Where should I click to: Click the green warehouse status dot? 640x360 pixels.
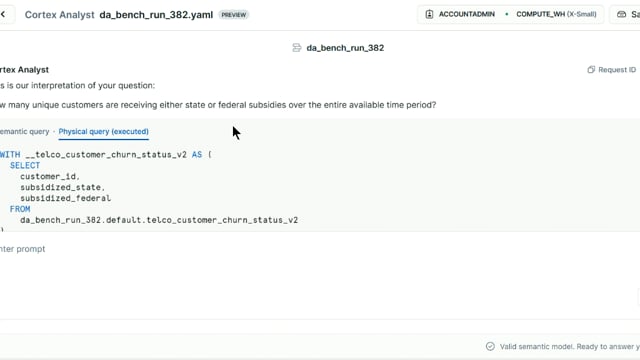coord(507,14)
